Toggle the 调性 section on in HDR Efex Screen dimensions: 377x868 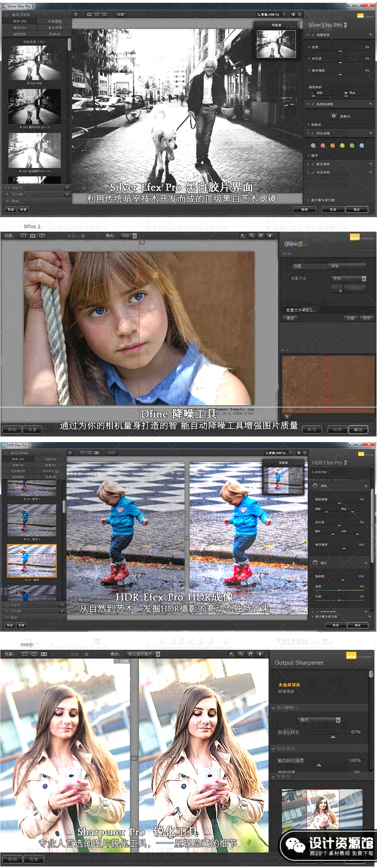coord(316,486)
